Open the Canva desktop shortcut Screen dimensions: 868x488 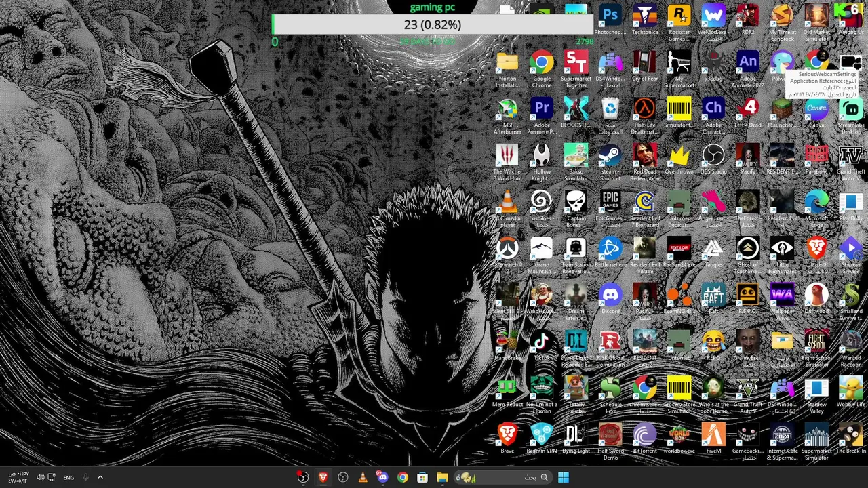(x=816, y=114)
